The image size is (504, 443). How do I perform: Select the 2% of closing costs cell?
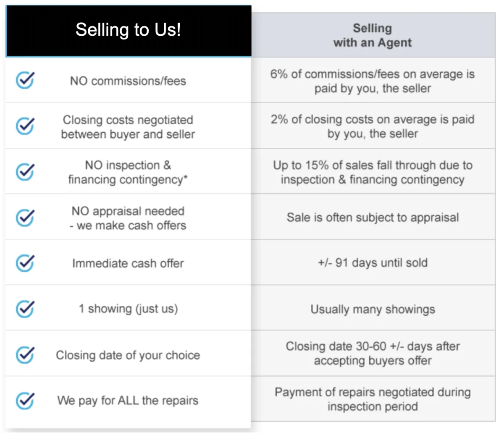pos(373,126)
